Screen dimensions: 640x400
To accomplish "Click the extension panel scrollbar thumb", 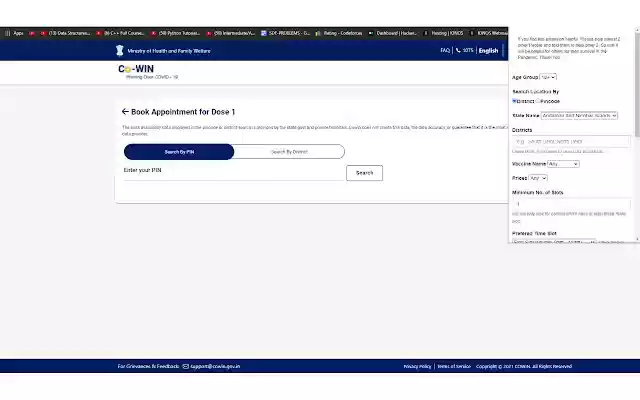I will point(637,84).
